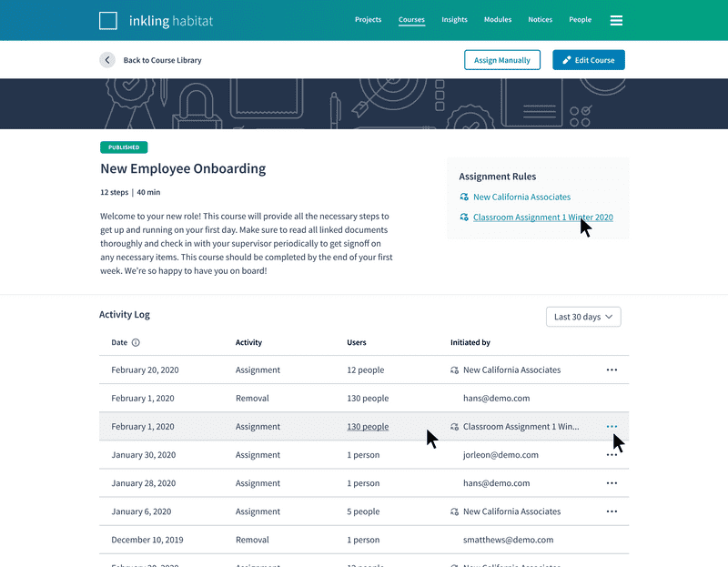The image size is (728, 567).
Task: Click Classroom Assignment 1 Win... in the log
Action: click(521, 427)
